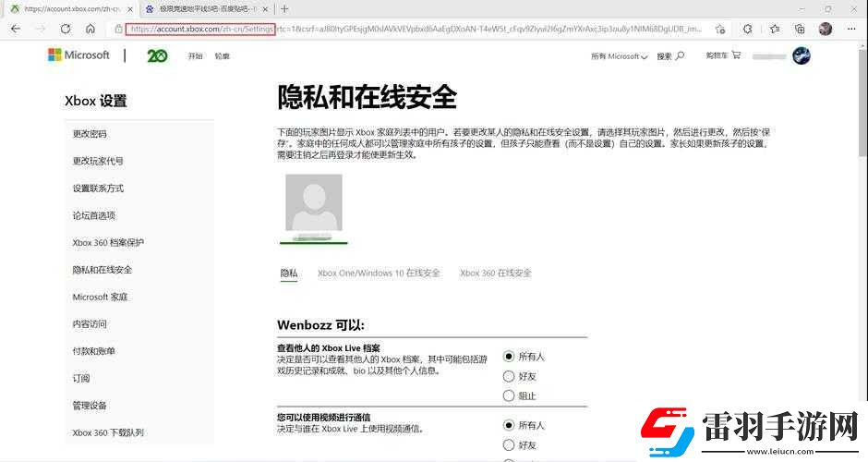
Task: Open Xbox 360 下载队列 in the sidebar
Action: [108, 432]
